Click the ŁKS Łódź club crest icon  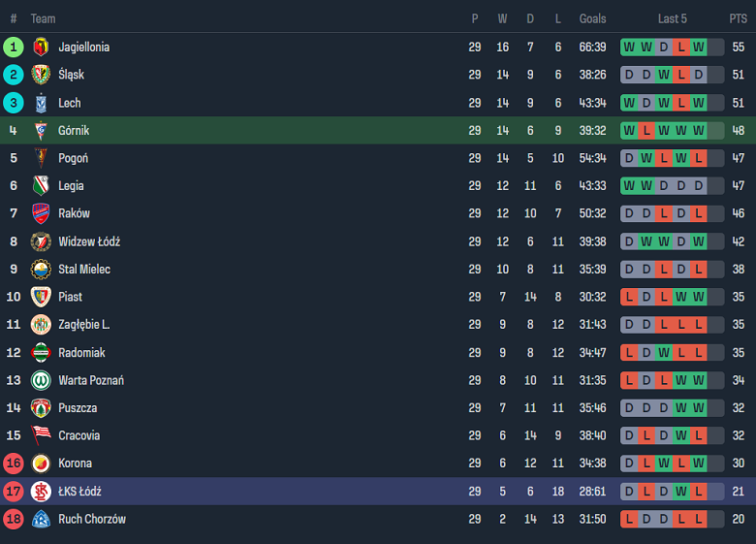pyautogui.click(x=41, y=492)
